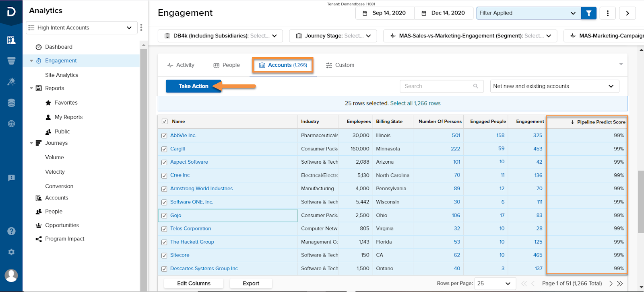Screen dimensions: 644x292
Task: Uncheck the Cree Inc row checkbox
Action: pos(164,175)
